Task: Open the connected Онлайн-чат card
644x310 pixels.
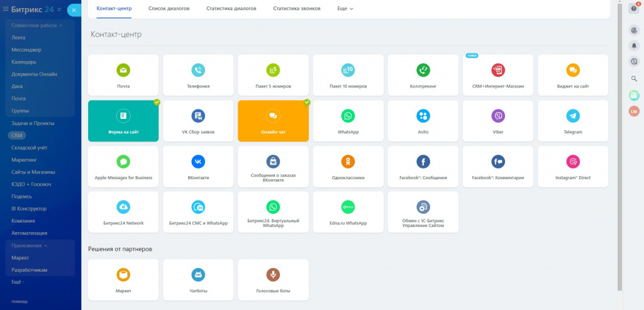Action: 273,121
